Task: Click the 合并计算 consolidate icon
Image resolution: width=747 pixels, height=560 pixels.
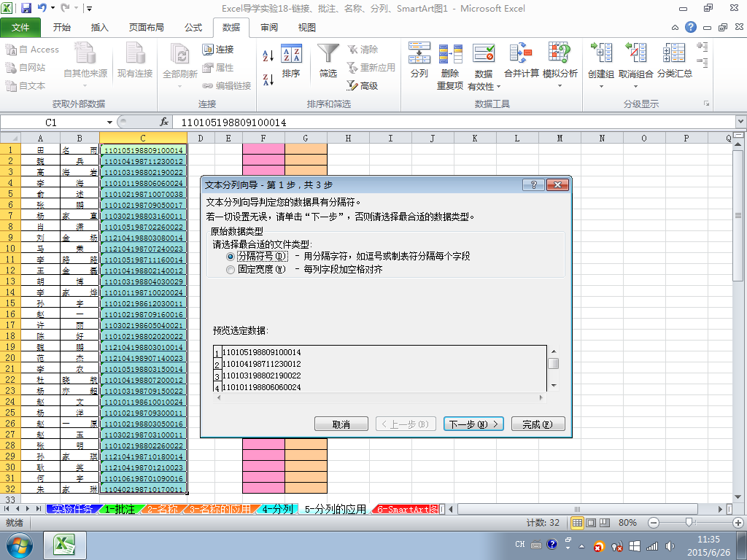Action: coord(521,52)
